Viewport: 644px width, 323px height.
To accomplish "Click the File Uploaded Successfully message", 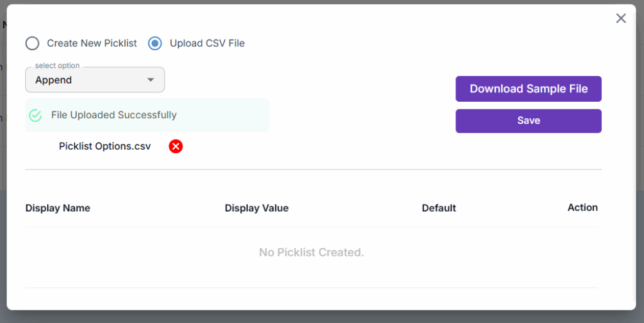I will (114, 115).
